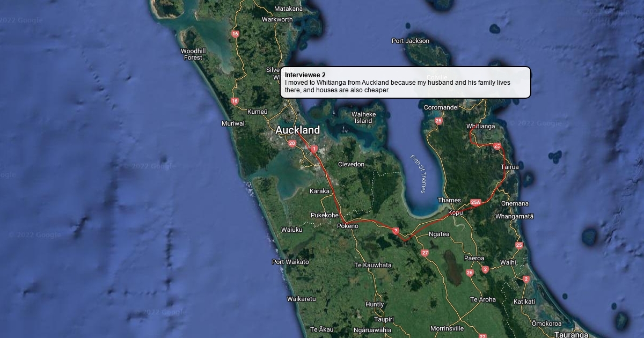Click the Tairua label
This screenshot has height=338, width=644.
click(510, 167)
